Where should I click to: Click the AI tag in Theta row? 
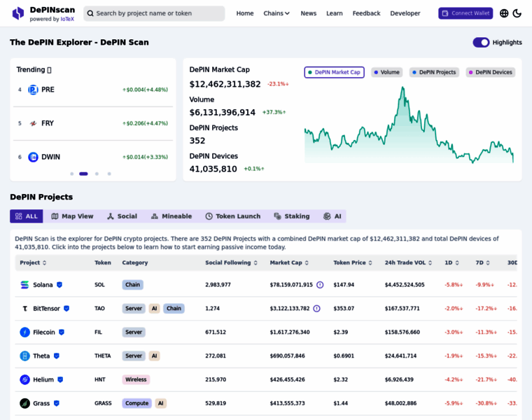[x=155, y=356]
